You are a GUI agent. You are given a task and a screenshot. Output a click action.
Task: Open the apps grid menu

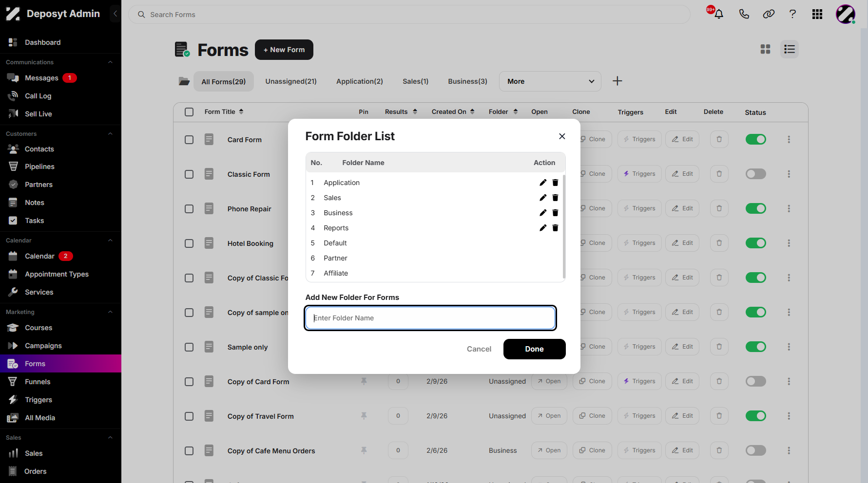(x=817, y=14)
